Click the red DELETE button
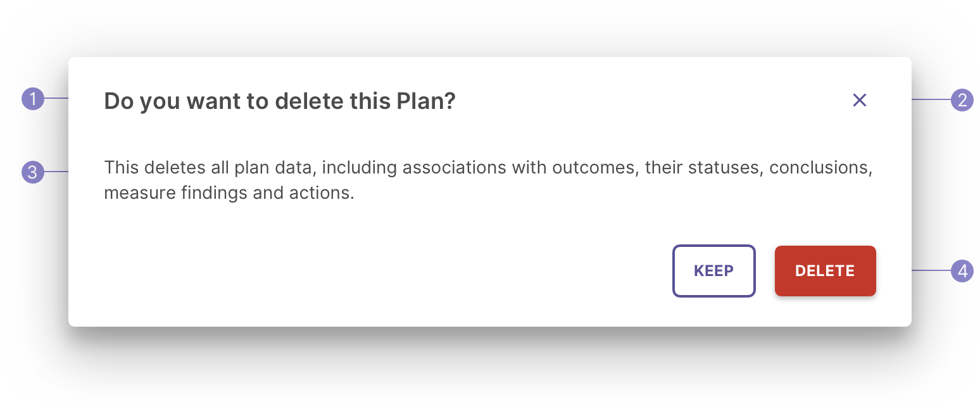Viewport: 980px width, 409px height. 825,271
